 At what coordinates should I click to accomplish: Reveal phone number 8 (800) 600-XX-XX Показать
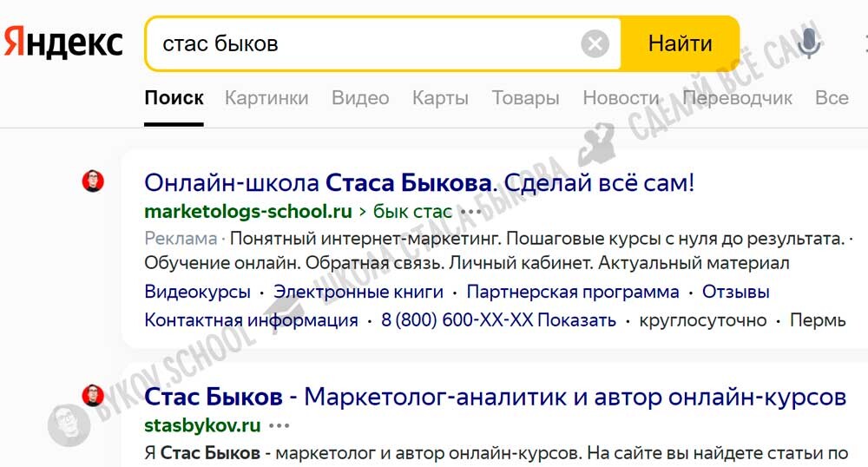point(498,320)
